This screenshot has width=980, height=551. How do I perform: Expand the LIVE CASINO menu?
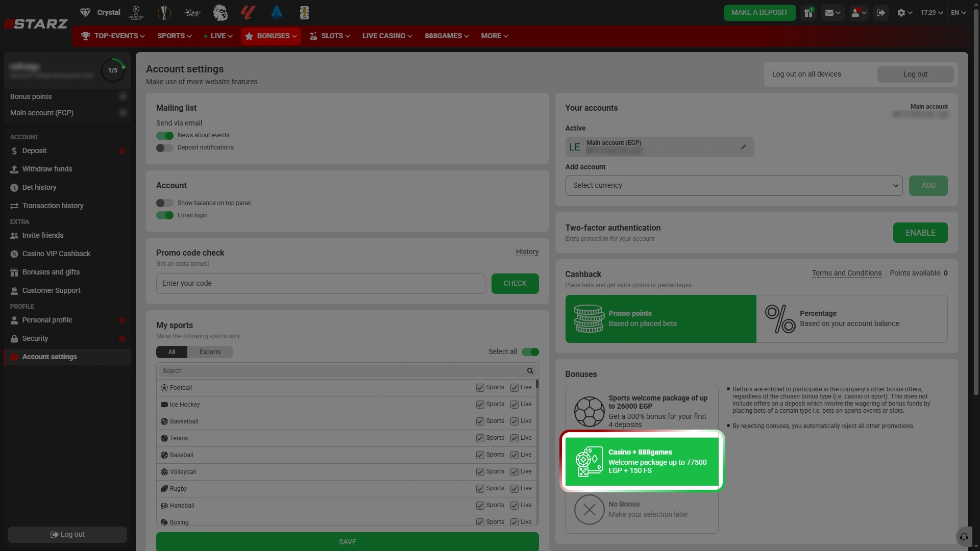[x=387, y=36]
